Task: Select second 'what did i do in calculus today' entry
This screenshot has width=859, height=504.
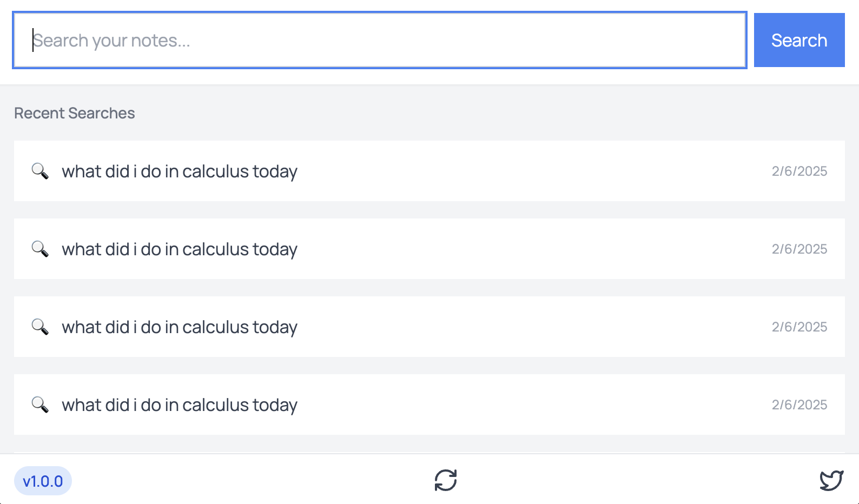Action: [x=180, y=249]
